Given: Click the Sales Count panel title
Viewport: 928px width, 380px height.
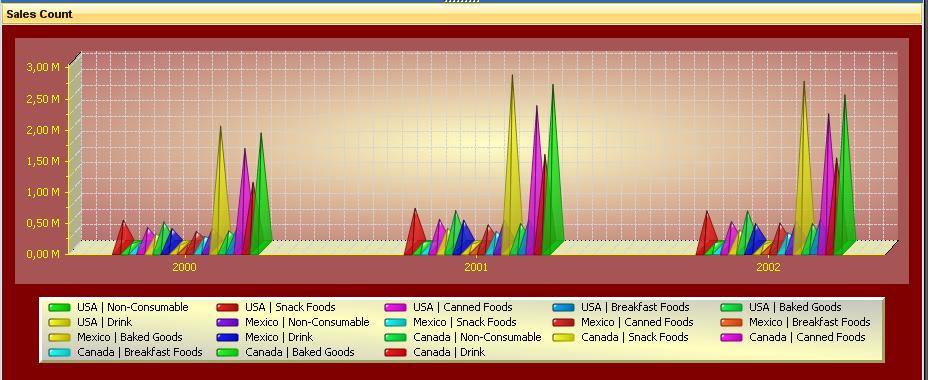Looking at the screenshot, I should click(x=39, y=14).
